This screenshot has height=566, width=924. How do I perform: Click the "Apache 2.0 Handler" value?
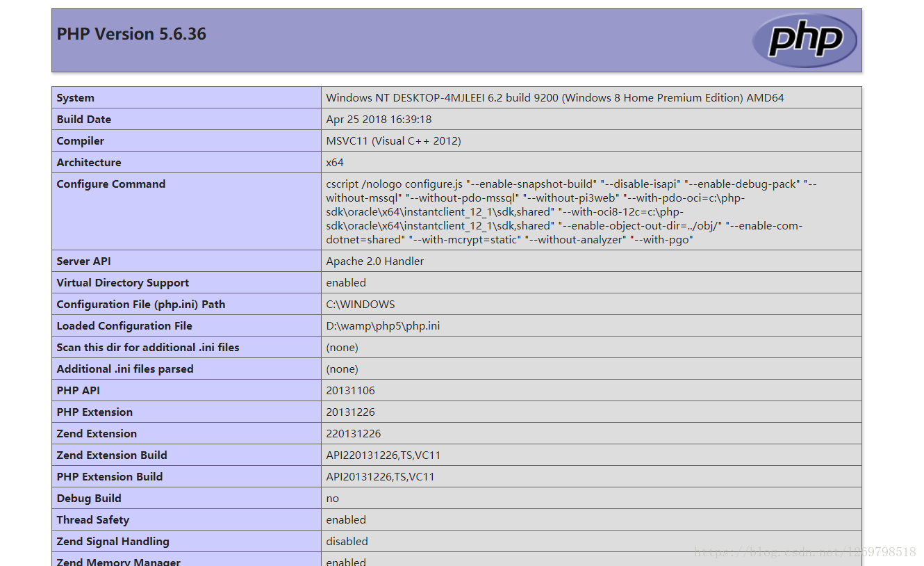coord(375,261)
